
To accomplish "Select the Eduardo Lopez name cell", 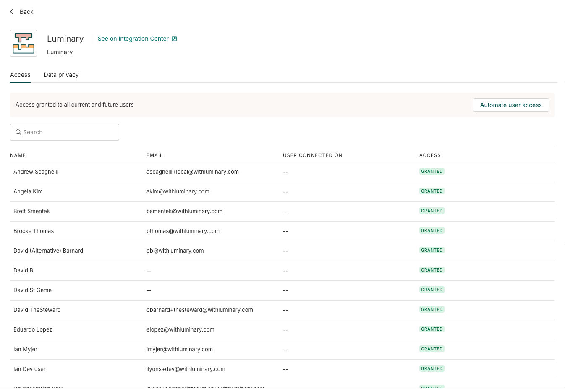I will [x=33, y=329].
